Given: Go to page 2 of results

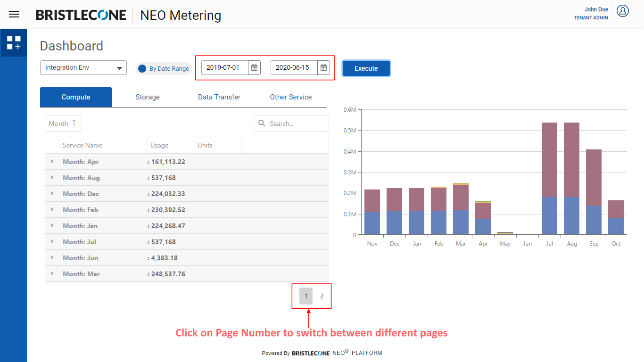Looking at the screenshot, I should (x=322, y=296).
